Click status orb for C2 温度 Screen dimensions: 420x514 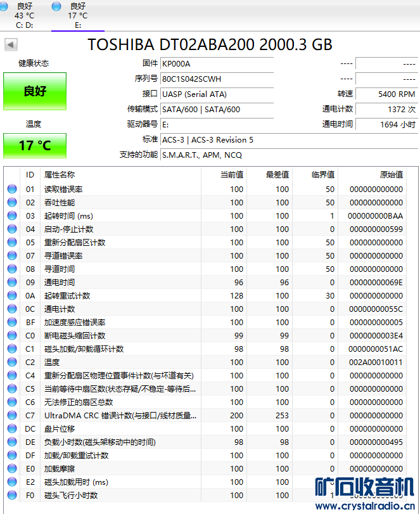tap(12, 363)
